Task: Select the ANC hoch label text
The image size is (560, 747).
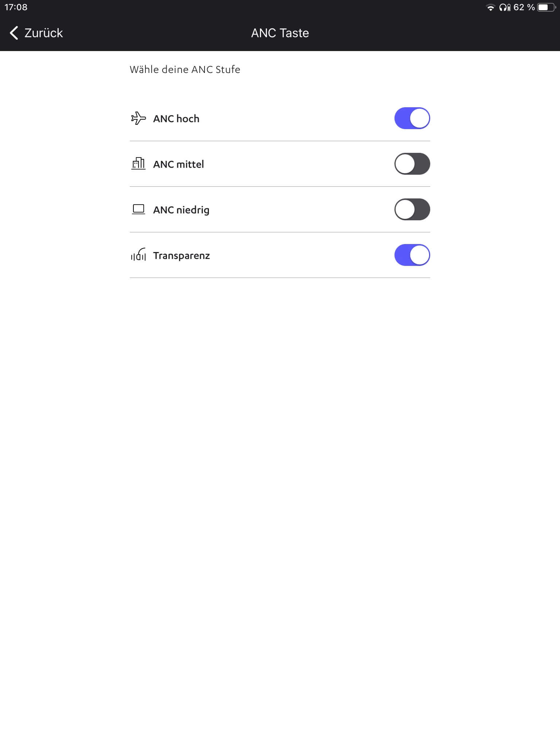Action: pos(176,119)
